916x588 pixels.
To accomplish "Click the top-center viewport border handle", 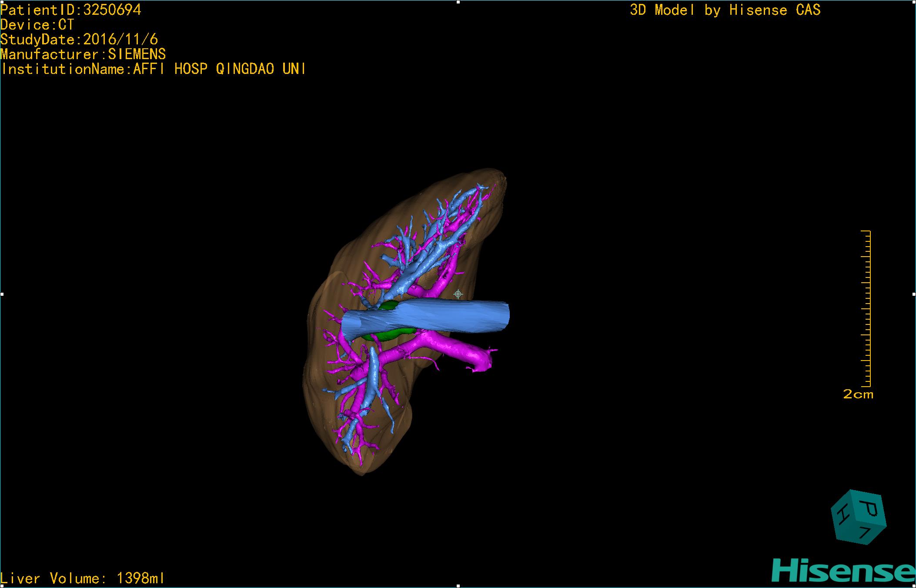I will coord(458,2).
